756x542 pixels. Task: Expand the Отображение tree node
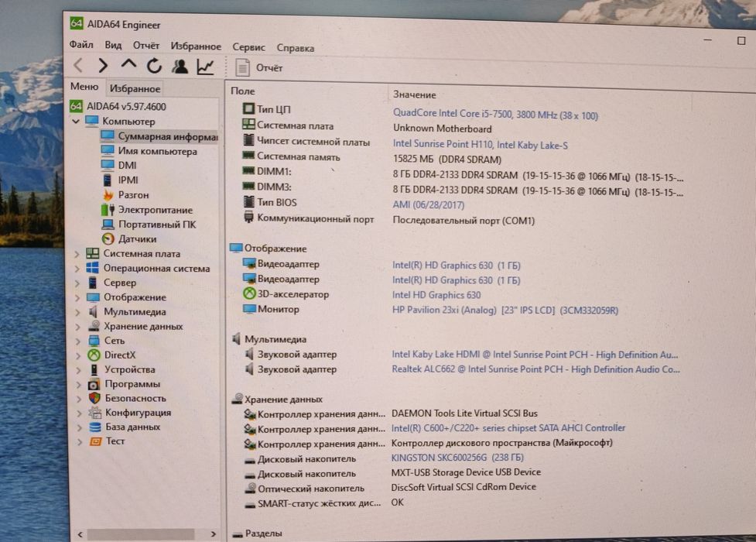(x=77, y=297)
